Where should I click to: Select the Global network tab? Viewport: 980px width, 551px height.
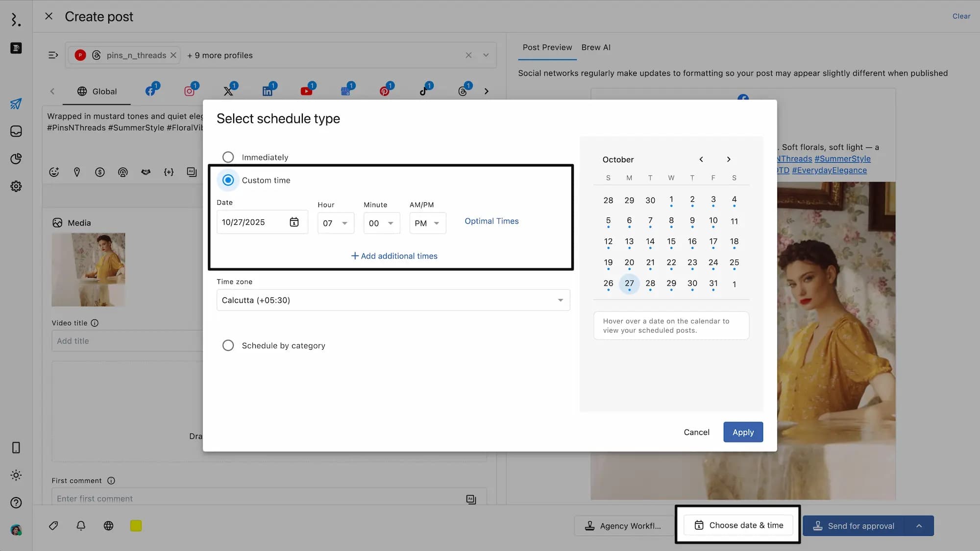(x=97, y=92)
